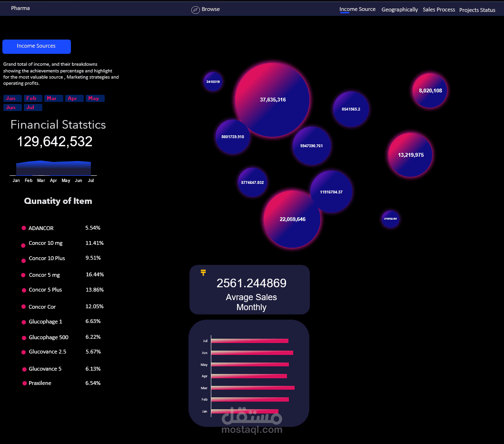This screenshot has width=504, height=444.
Task: Click the yellow currency icon on Avrage Sales card
Action: pyautogui.click(x=203, y=272)
